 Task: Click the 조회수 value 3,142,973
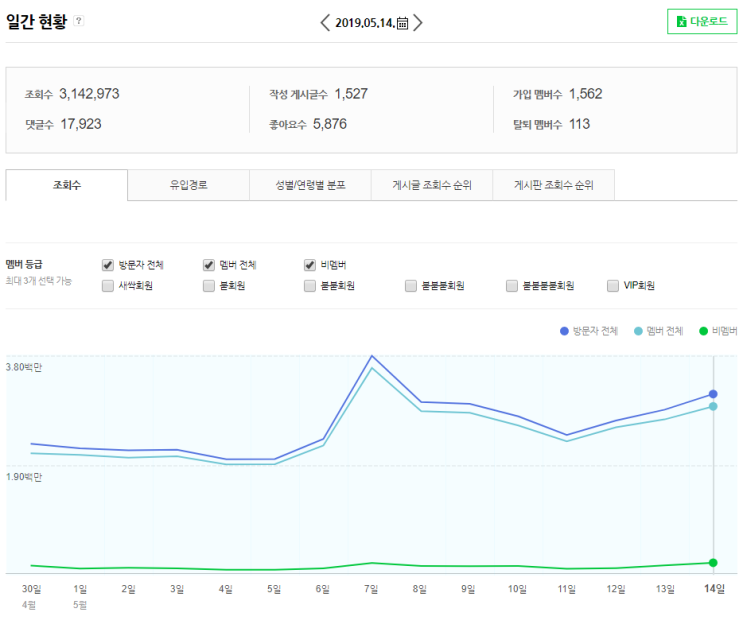click(x=89, y=94)
